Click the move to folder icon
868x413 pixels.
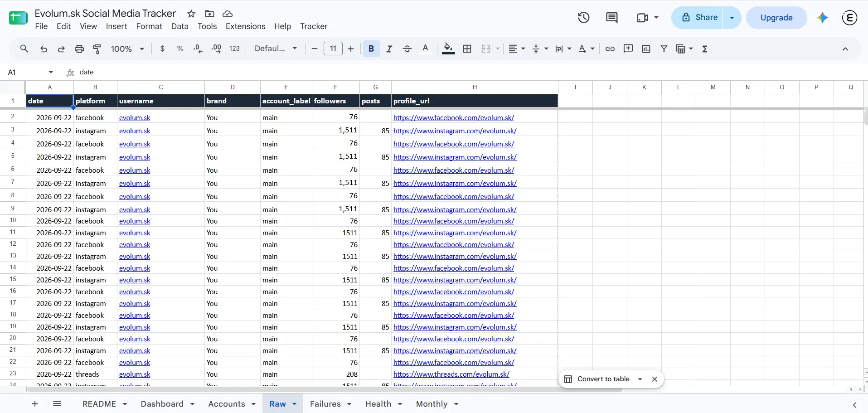(209, 14)
